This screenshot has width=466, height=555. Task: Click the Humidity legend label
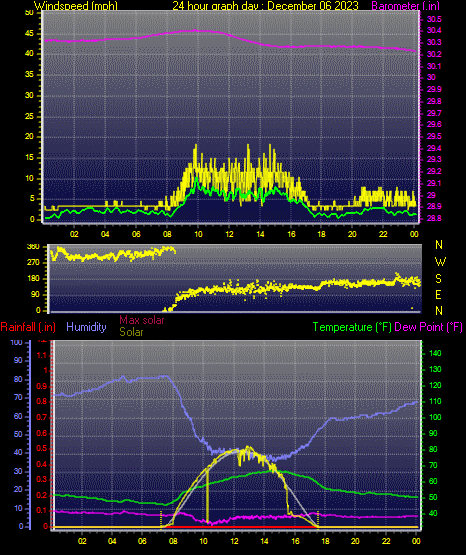tap(86, 327)
